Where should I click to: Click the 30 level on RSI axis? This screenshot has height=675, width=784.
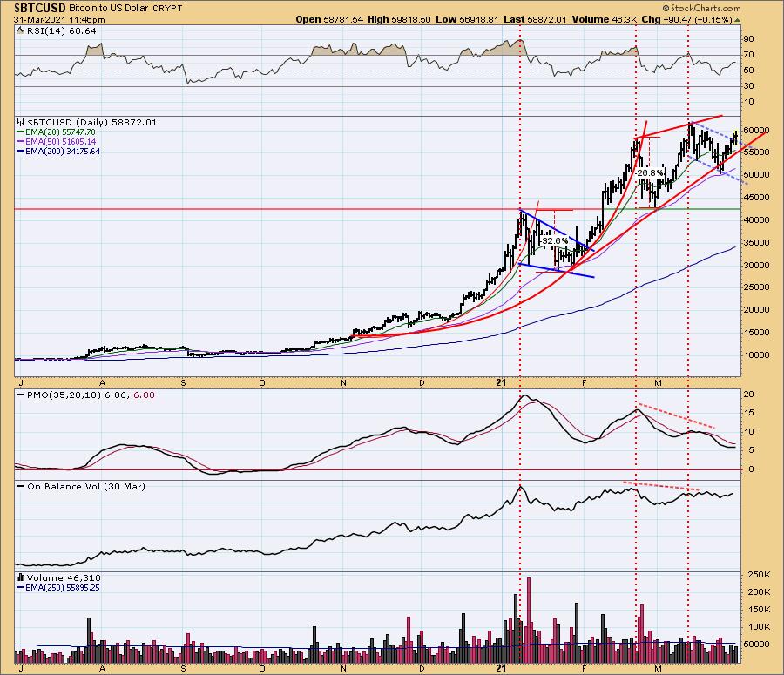coord(749,86)
